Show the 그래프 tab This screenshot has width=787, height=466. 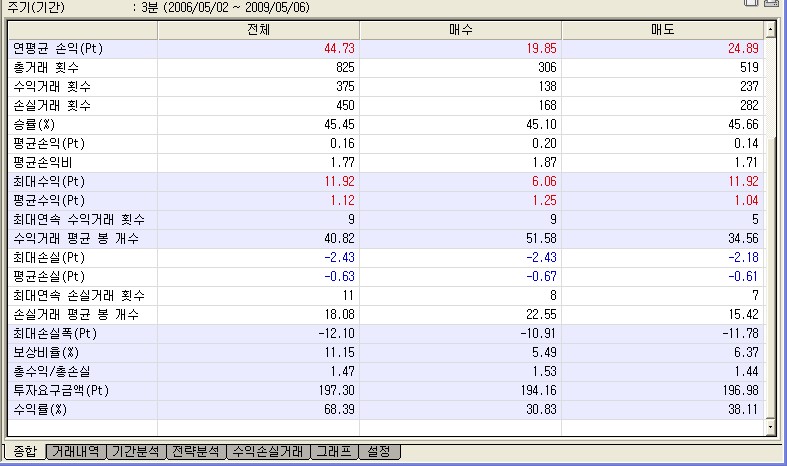click(333, 452)
